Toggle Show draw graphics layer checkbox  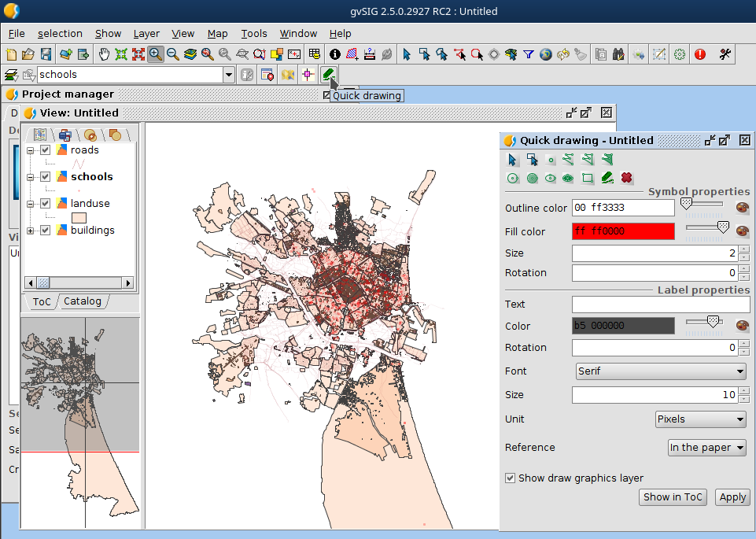pyautogui.click(x=511, y=478)
